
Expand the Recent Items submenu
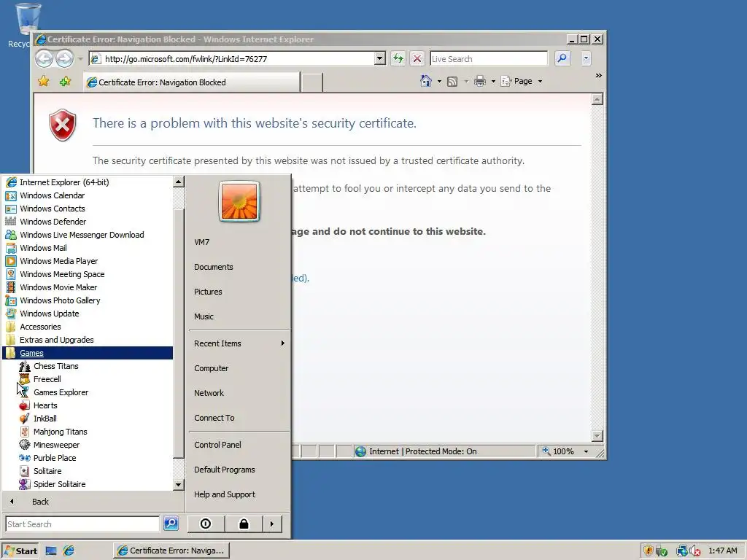point(239,343)
